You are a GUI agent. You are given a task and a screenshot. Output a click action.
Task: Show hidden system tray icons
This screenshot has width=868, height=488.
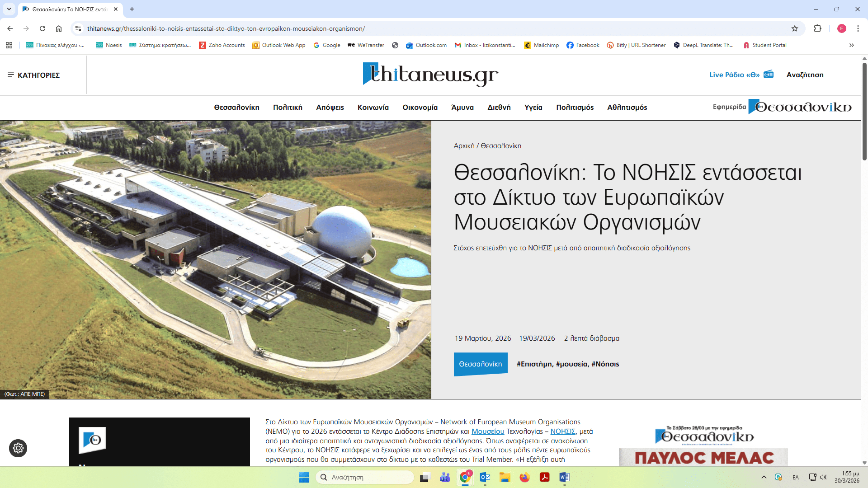coord(764,477)
